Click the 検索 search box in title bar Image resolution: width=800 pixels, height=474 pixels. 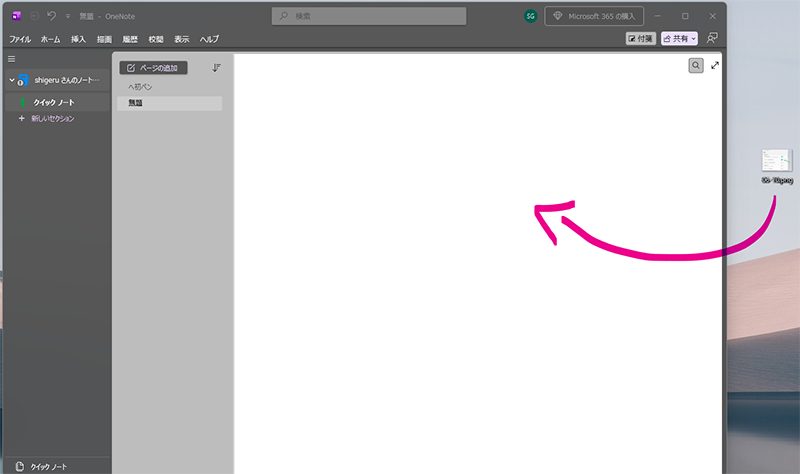coord(369,16)
